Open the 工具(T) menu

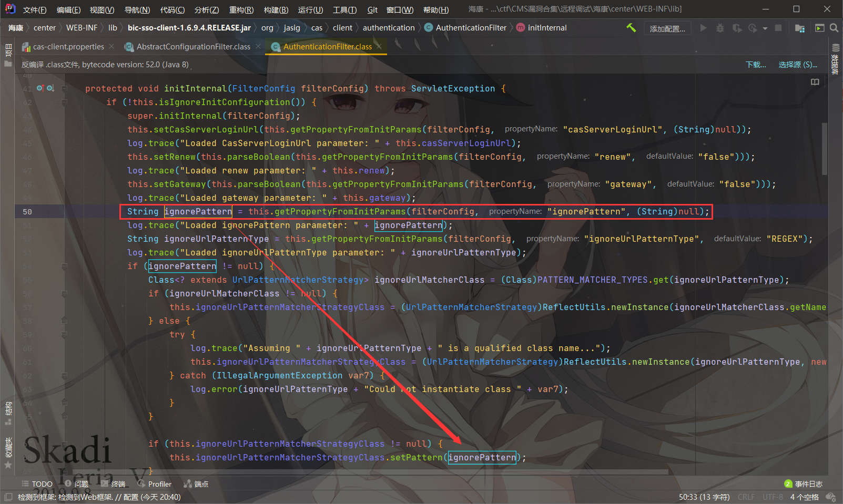(x=344, y=9)
